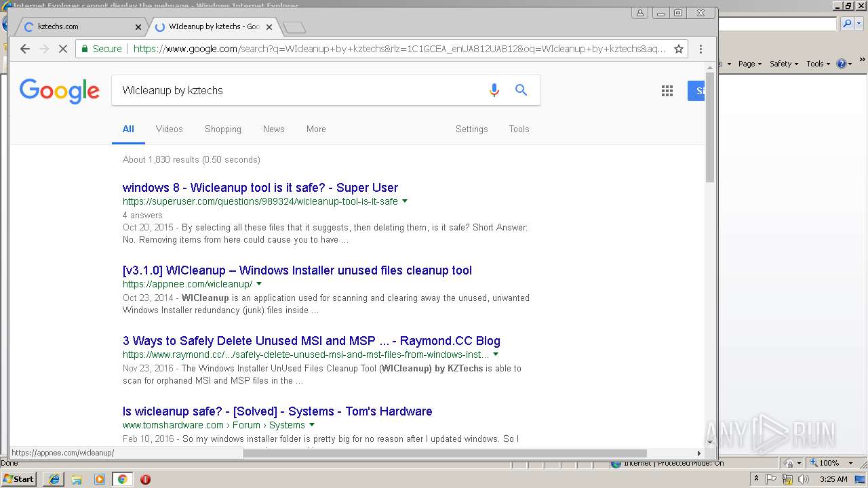The image size is (868, 488).
Task: Open the volume speaker tray icon
Action: pyautogui.click(x=804, y=479)
